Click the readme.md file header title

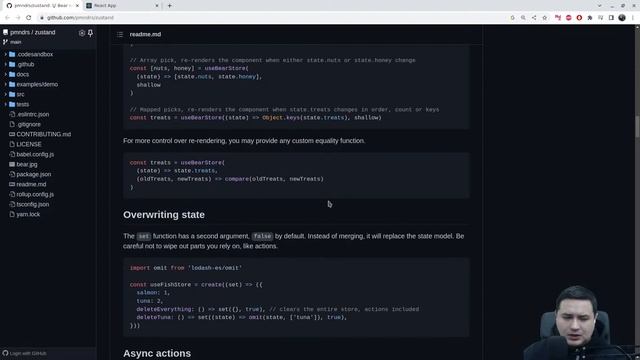pos(145,34)
